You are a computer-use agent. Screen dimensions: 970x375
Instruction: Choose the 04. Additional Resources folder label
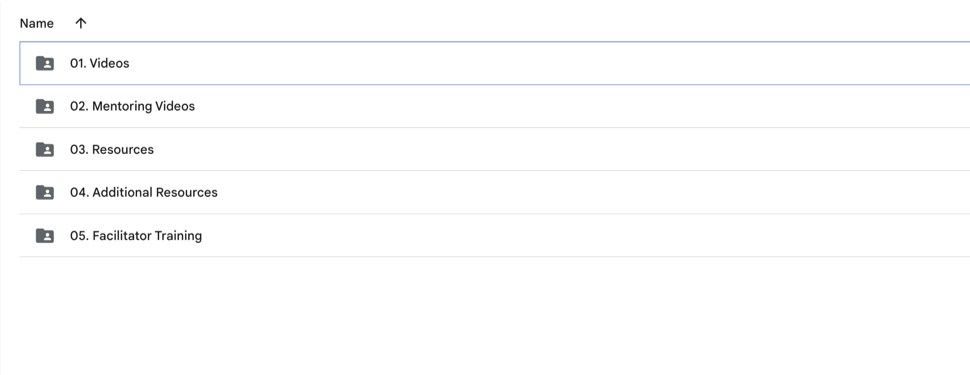144,192
